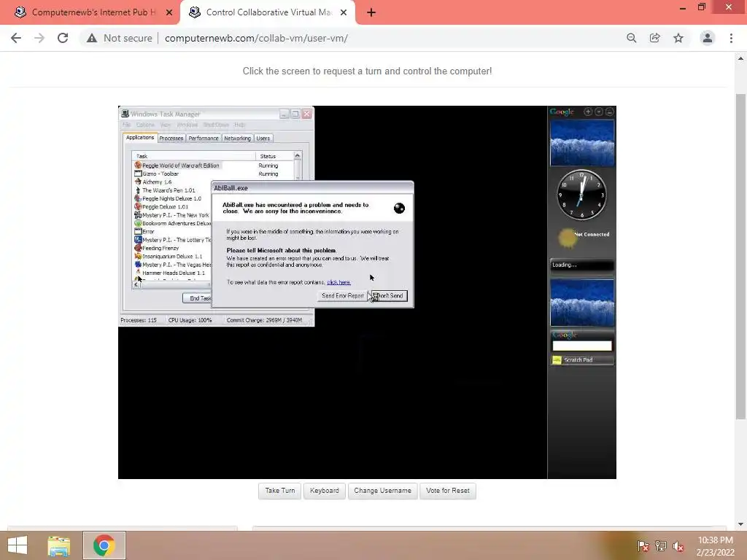Switch to the Networking tab
This screenshot has height=560, width=747.
(237, 139)
